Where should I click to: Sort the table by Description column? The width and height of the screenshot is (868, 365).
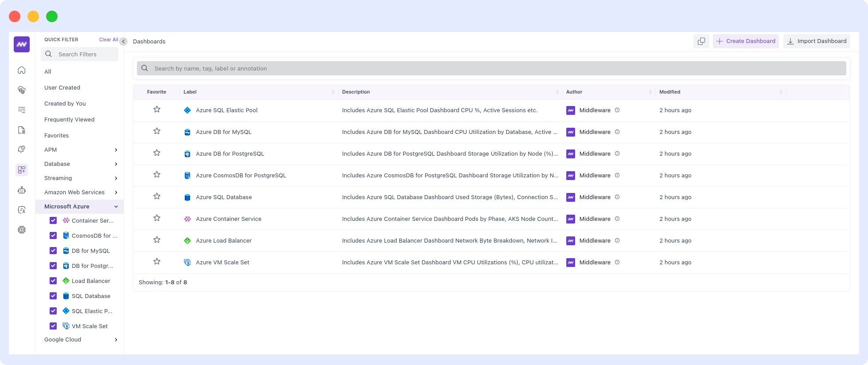point(557,92)
